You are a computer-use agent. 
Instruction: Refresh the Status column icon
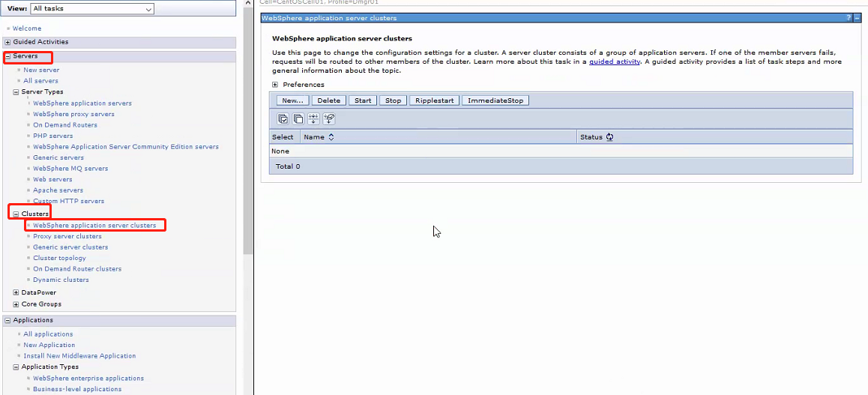click(609, 137)
